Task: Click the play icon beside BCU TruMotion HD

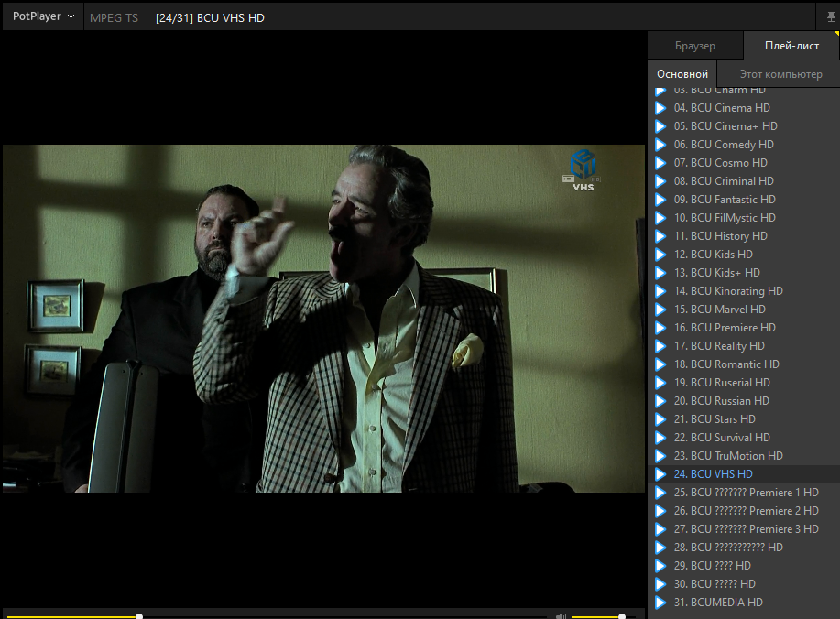Action: pyautogui.click(x=660, y=456)
